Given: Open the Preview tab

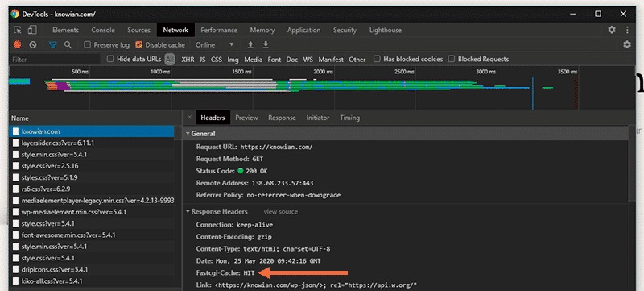Looking at the screenshot, I should coord(246,118).
